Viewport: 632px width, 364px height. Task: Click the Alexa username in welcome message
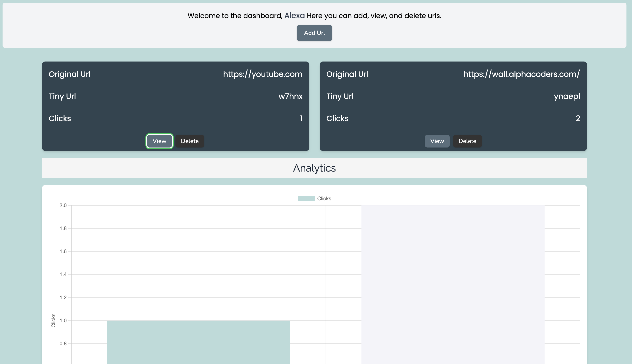294,16
